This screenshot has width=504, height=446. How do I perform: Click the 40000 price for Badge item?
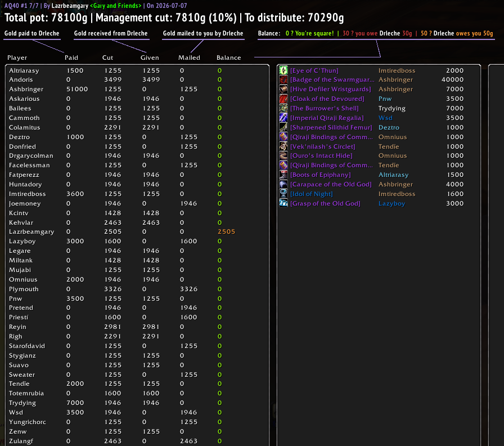pyautogui.click(x=453, y=79)
